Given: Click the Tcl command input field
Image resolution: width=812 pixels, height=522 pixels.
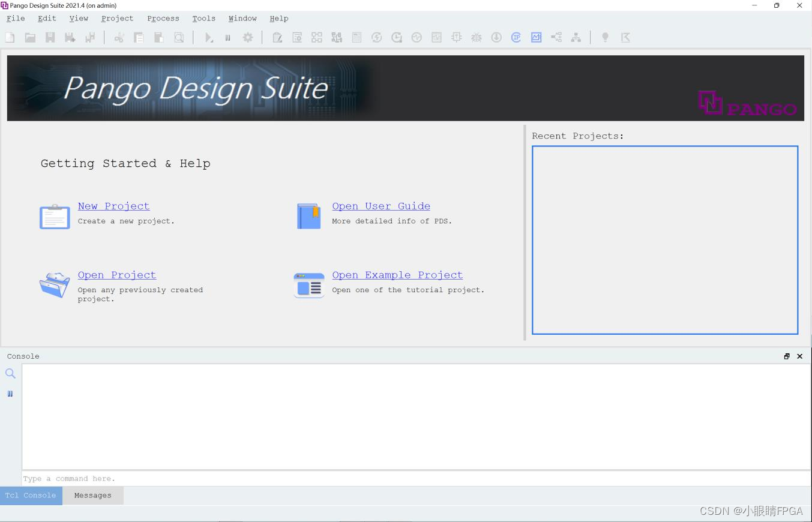Looking at the screenshot, I should point(416,479).
